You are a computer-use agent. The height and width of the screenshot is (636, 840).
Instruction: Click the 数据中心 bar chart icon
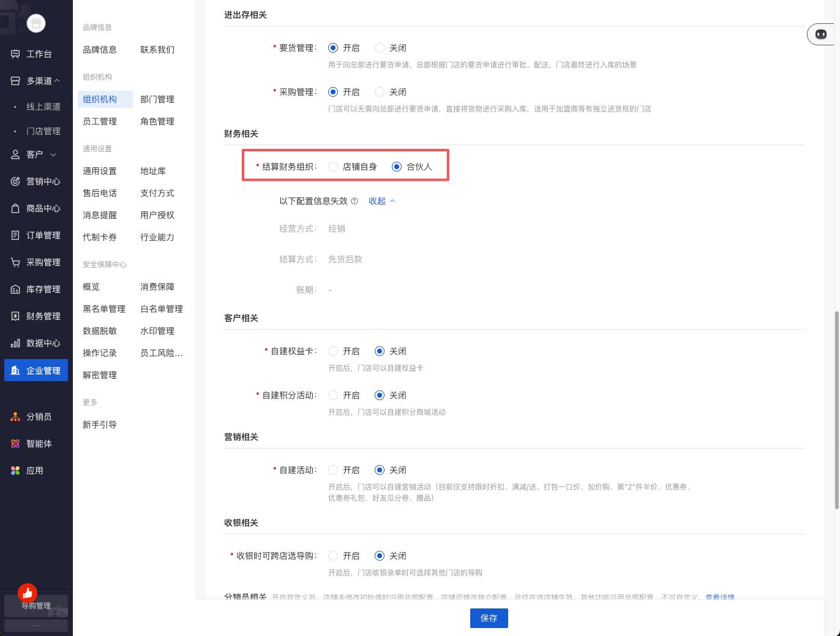(15, 343)
